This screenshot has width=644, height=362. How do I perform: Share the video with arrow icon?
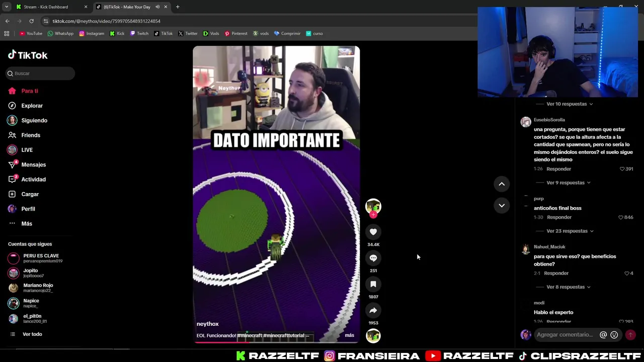coord(373,310)
